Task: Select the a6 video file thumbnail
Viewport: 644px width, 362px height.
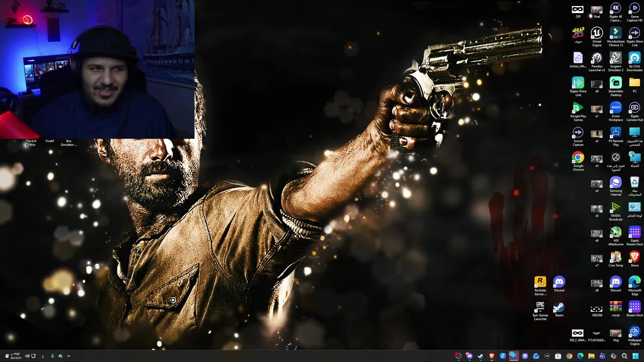Action: 597,235
